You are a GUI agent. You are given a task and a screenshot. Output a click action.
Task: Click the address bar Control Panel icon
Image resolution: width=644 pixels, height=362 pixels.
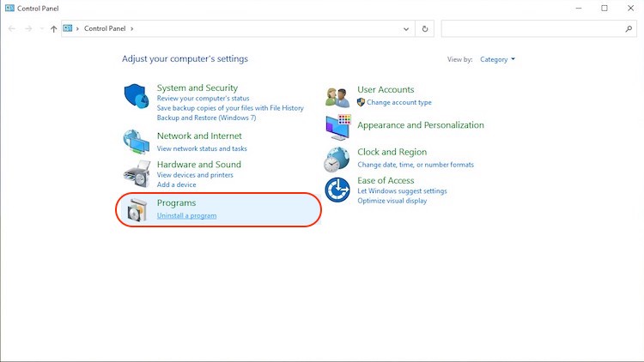[x=68, y=28]
